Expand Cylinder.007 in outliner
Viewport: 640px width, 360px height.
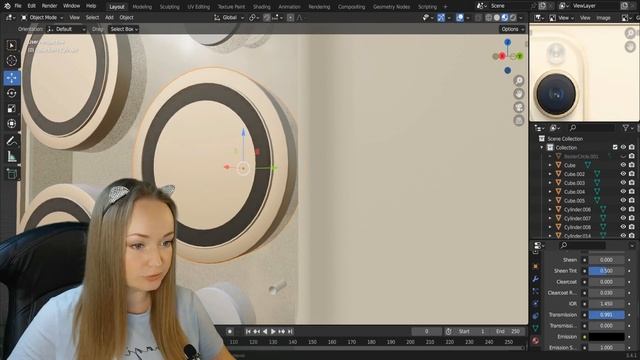(550, 218)
